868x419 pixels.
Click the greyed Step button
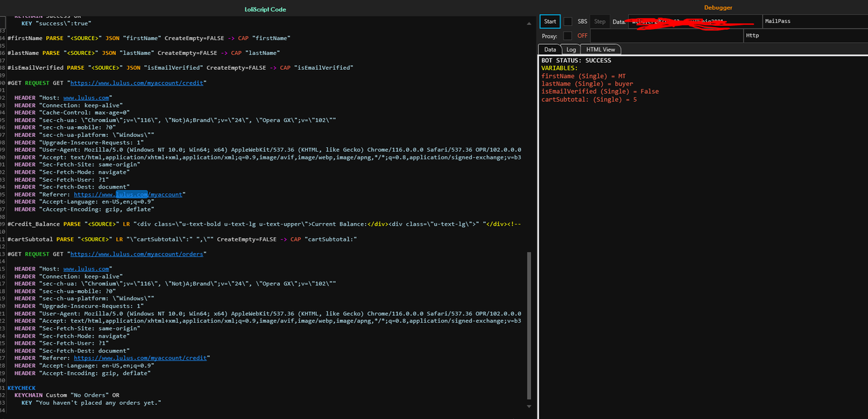pos(599,22)
